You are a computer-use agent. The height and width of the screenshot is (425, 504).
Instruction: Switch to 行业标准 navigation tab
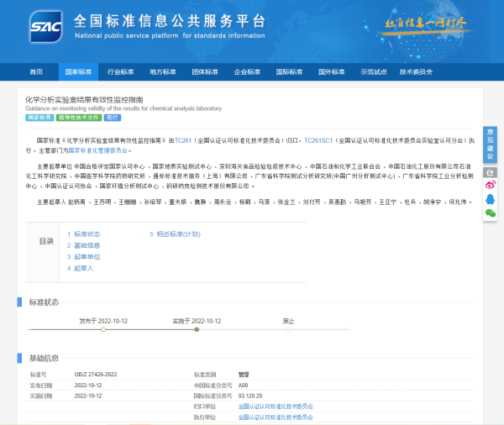click(121, 72)
